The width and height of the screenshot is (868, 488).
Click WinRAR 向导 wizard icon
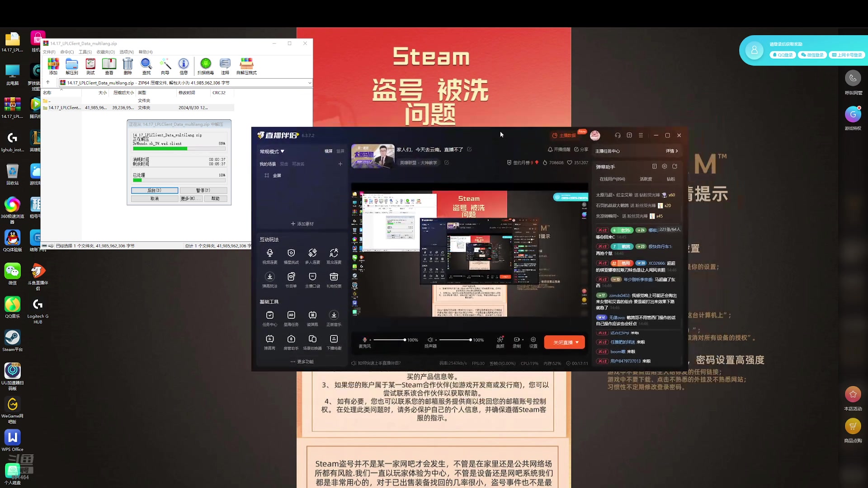tap(165, 66)
